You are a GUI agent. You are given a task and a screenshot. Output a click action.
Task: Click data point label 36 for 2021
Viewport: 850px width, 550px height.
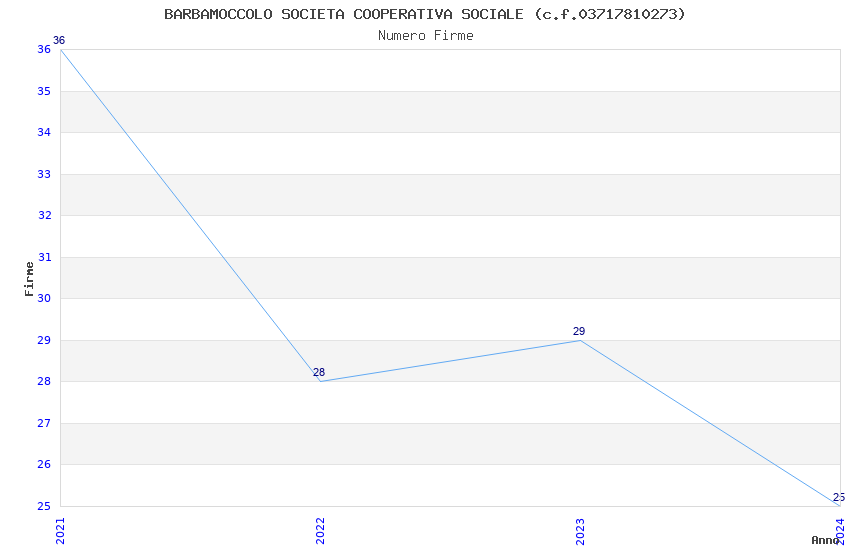pyautogui.click(x=59, y=41)
